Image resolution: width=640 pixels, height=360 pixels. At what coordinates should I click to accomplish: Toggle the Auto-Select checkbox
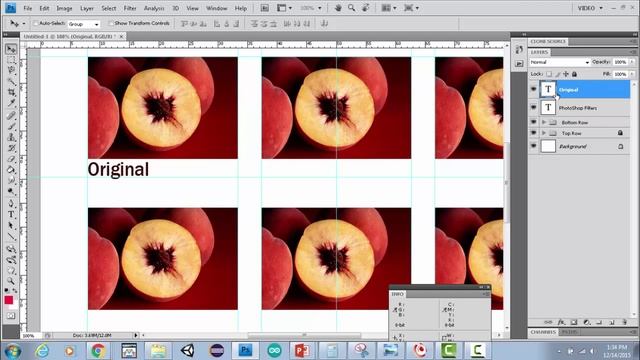coord(35,24)
